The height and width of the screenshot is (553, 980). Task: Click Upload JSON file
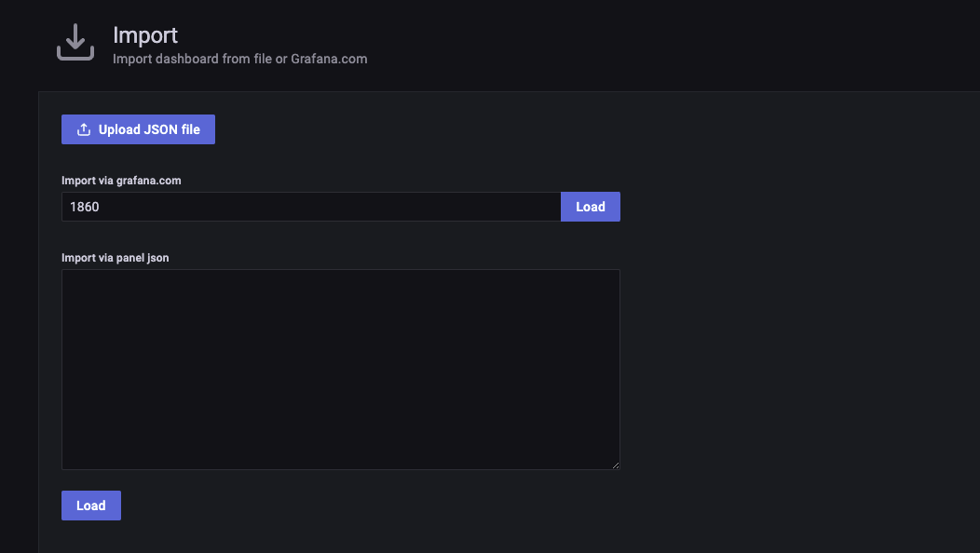(138, 128)
